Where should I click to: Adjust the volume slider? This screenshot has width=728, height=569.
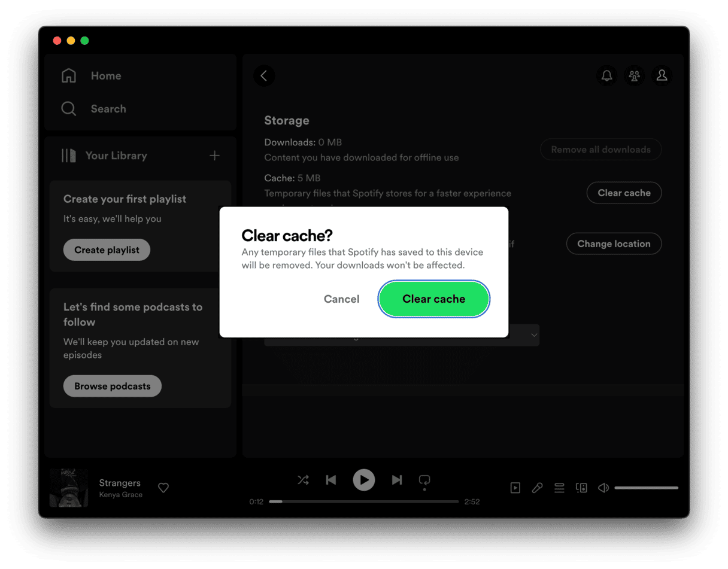[x=646, y=488]
